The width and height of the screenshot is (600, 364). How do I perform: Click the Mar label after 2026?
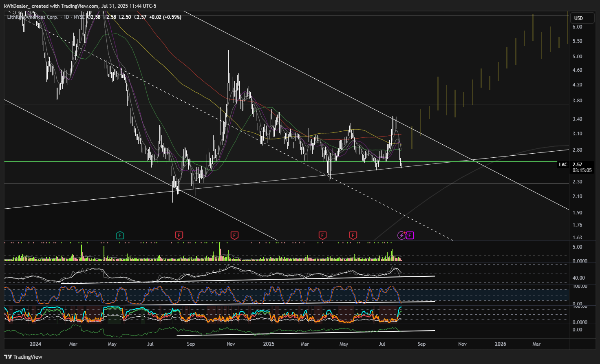[x=536, y=344]
